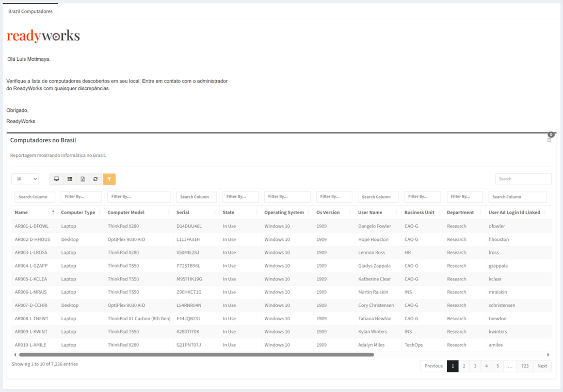Select row AR001-L-DFOWL

point(281,226)
